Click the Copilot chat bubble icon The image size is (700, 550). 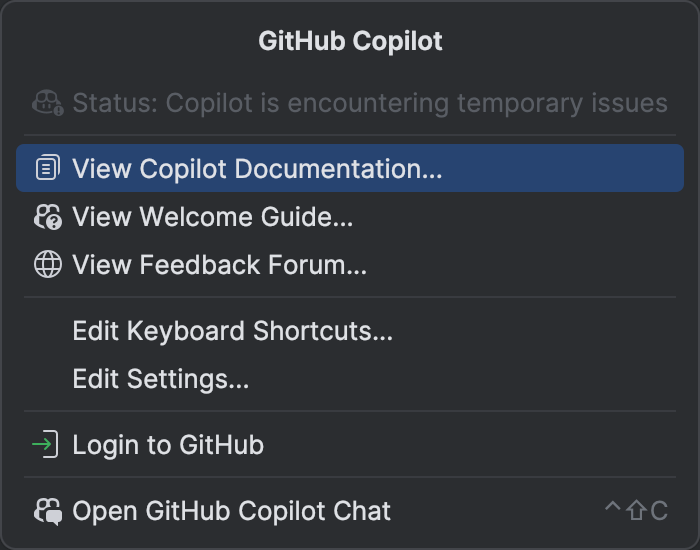pos(48,511)
